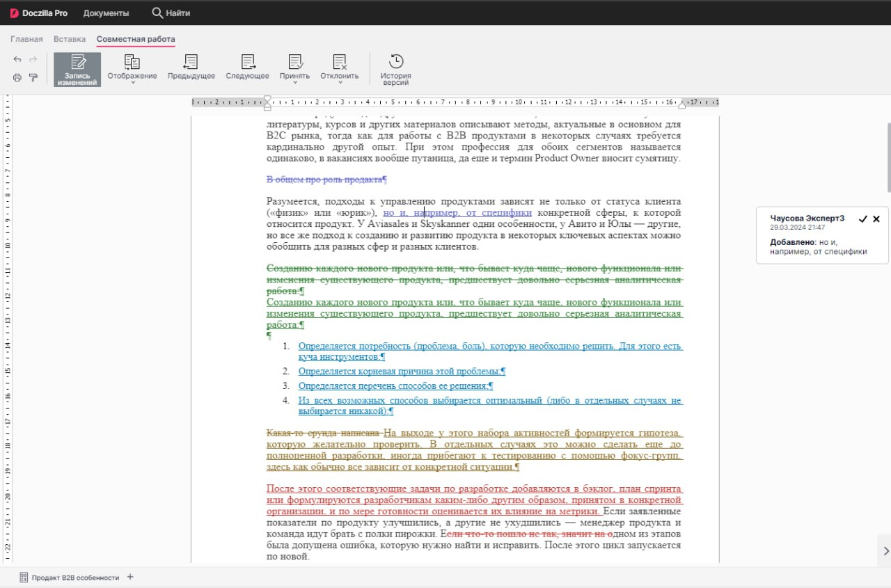Click list item Определяется корневая причина этой проблемы
Screen dimensions: 891x588
point(402,372)
